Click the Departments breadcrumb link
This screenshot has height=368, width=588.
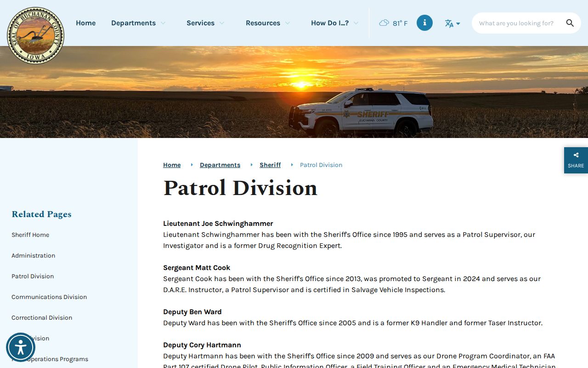point(220,165)
